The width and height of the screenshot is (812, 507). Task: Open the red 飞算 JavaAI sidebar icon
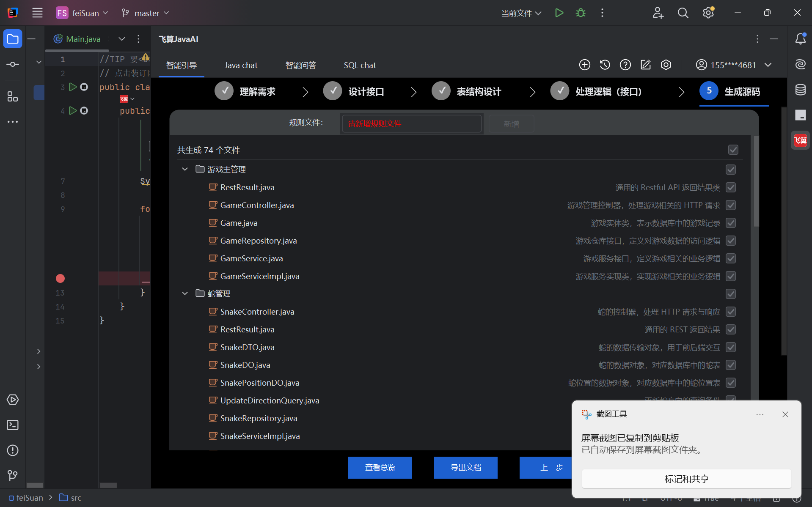pos(800,140)
